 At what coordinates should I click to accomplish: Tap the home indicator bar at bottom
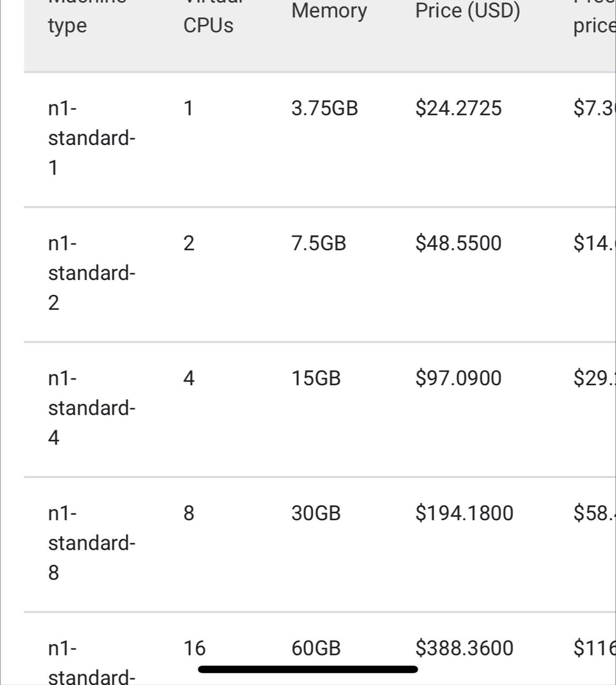(308, 669)
